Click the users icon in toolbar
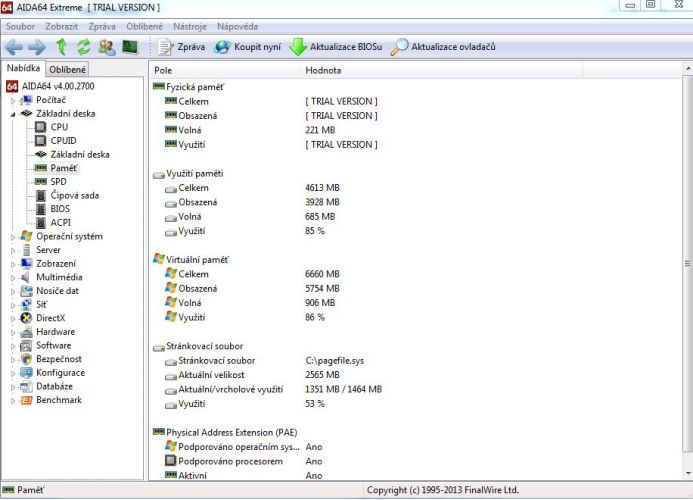The width and height of the screenshot is (693, 500). [107, 47]
